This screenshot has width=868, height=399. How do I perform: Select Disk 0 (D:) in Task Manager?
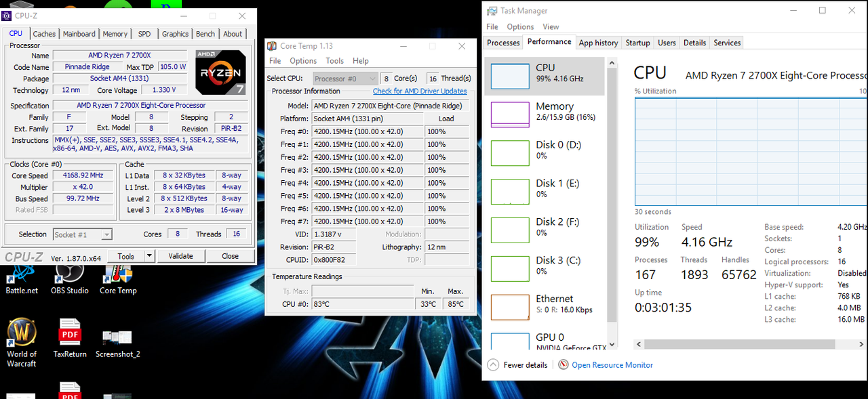tap(545, 153)
